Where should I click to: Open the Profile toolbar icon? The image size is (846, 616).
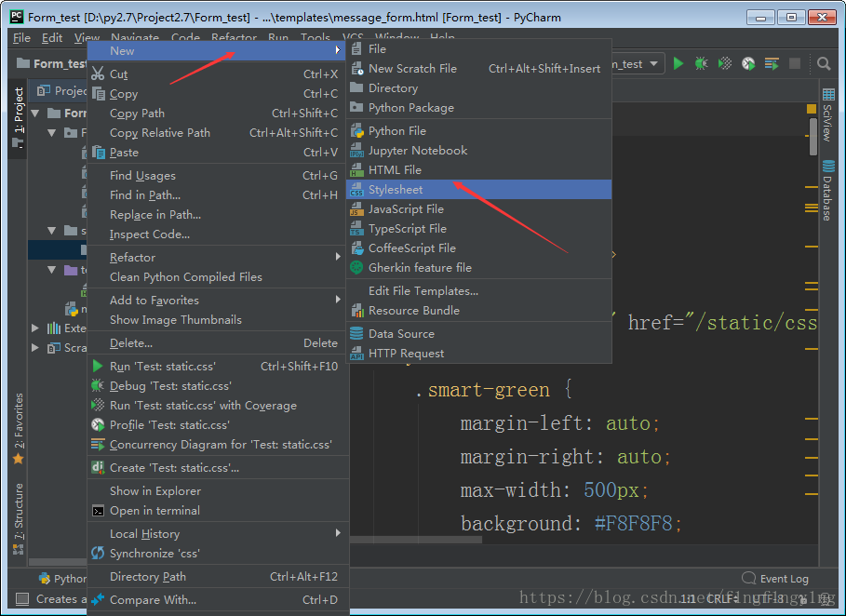[x=748, y=63]
